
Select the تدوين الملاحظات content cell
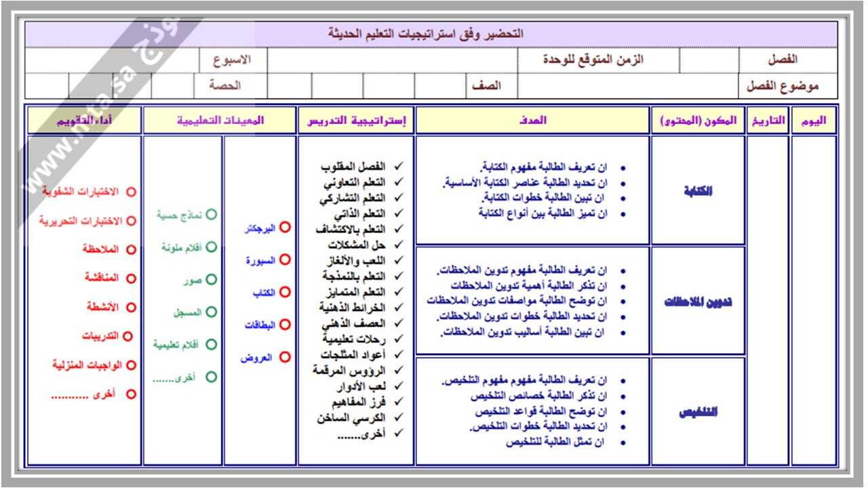(x=698, y=302)
